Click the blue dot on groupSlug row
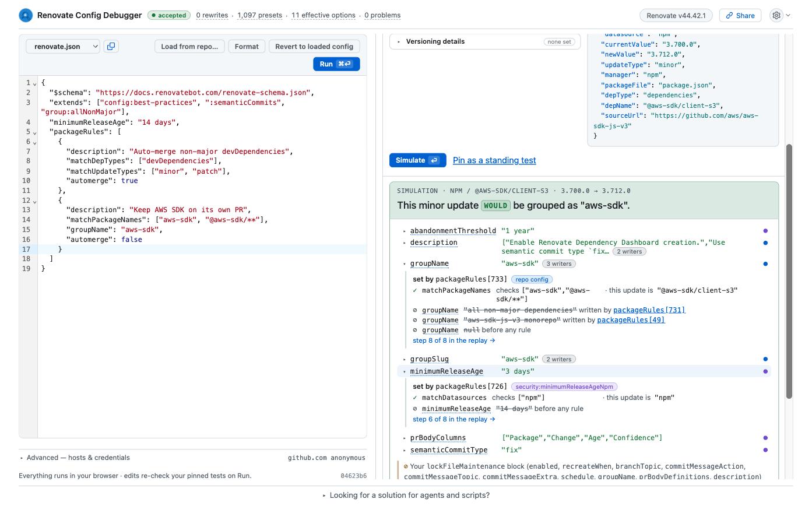The image size is (812, 506). [765, 359]
